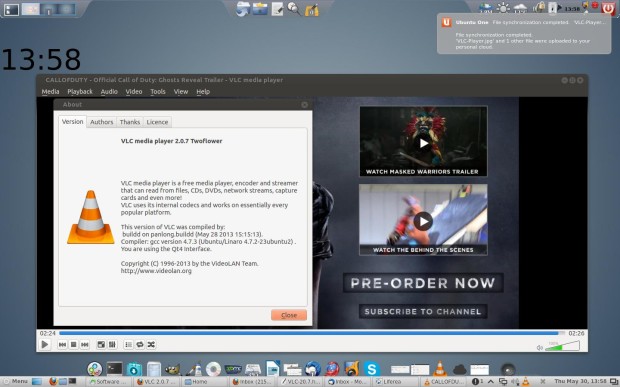This screenshot has width=620, height=387.
Task: Open the Video menu
Action: (x=134, y=92)
